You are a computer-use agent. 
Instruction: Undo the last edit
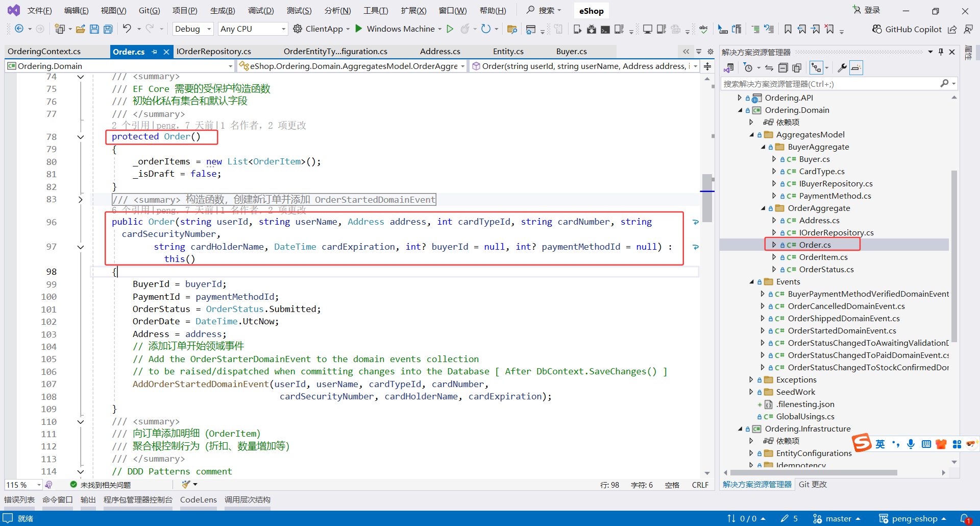pos(127,29)
